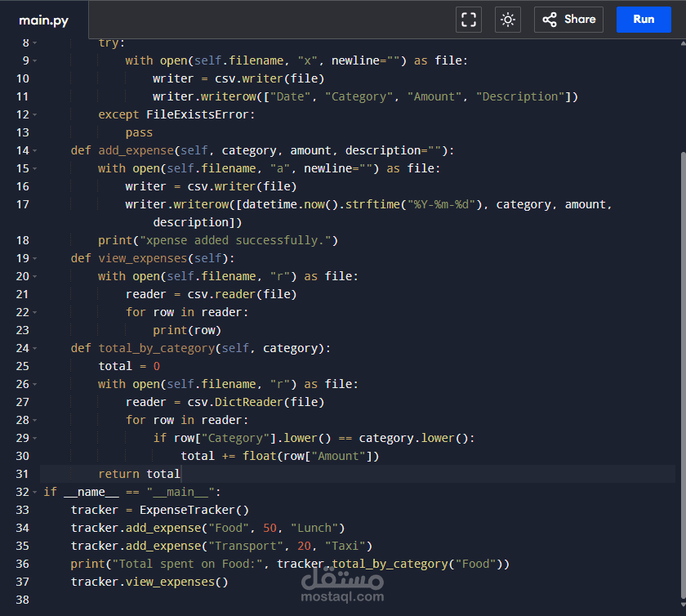Collapse the add_expense fold arrow on line 14
The width and height of the screenshot is (686, 616).
click(34, 150)
